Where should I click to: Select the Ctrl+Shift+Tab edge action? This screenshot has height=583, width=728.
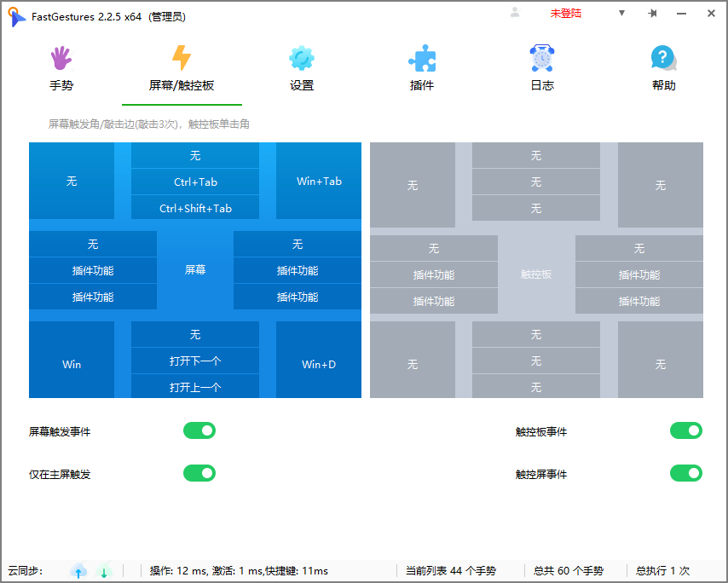(195, 208)
